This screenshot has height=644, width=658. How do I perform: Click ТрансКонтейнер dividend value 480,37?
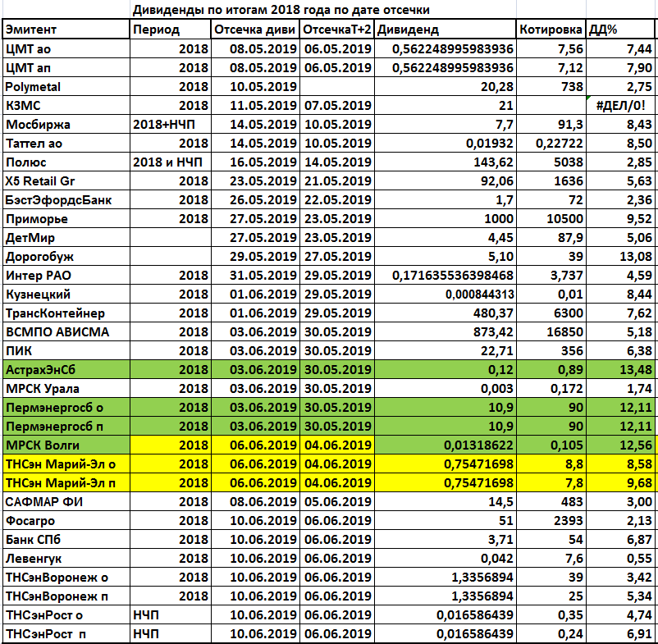[x=445, y=313]
